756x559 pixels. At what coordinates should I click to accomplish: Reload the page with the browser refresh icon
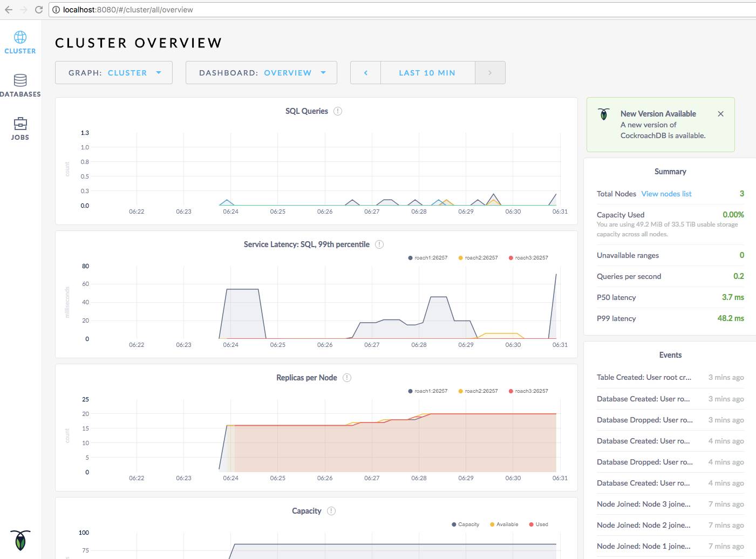pos(39,10)
